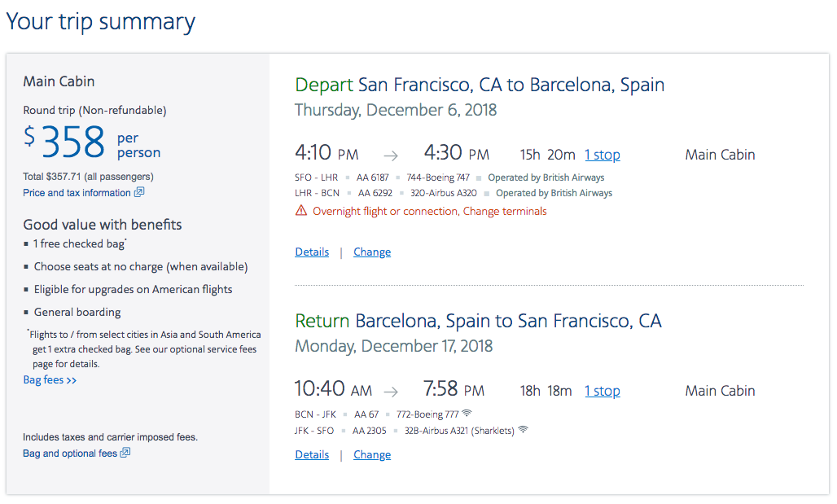Viewport: 837px width, 504px height.
Task: Click arrow between 4:10 PM and 4:30 PM
Action: coord(392,155)
